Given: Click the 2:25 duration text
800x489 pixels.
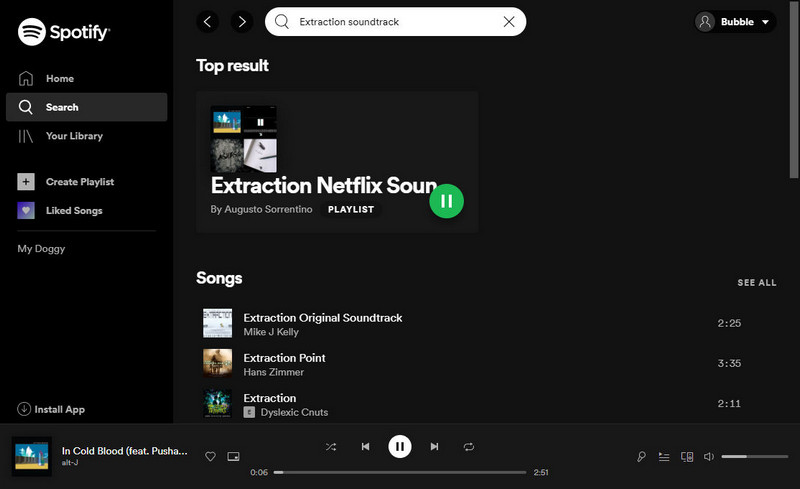Looking at the screenshot, I should tap(729, 323).
